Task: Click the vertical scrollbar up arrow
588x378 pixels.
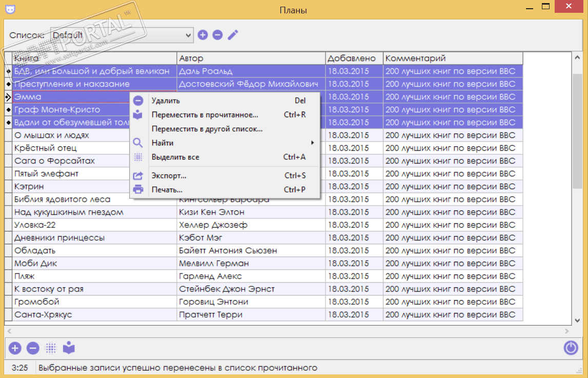Action: click(577, 57)
